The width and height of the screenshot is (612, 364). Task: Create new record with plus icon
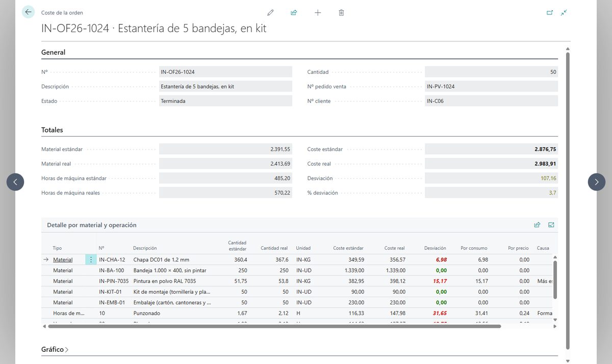318,12
